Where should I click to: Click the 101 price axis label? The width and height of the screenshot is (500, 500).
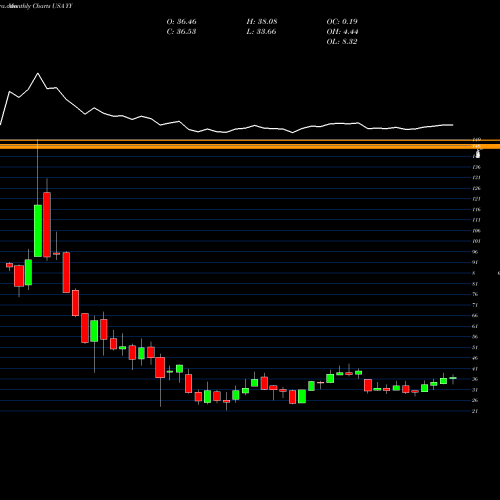[x=476, y=241]
